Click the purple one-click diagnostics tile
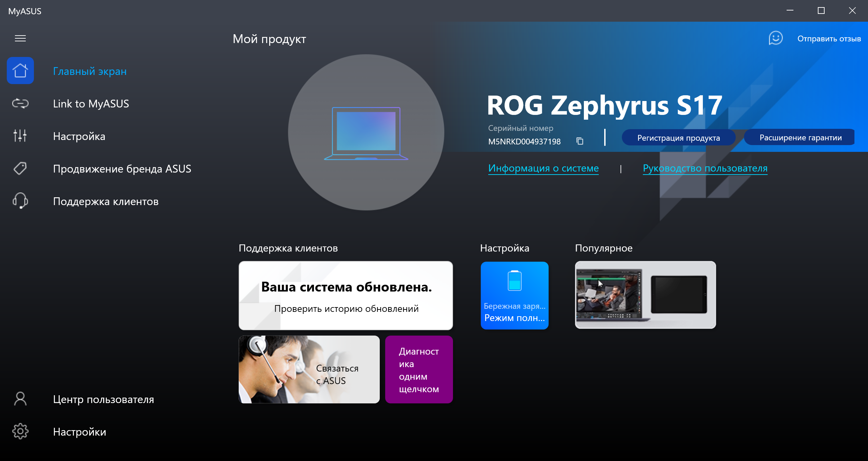Image resolution: width=868 pixels, height=461 pixels. coord(419,369)
